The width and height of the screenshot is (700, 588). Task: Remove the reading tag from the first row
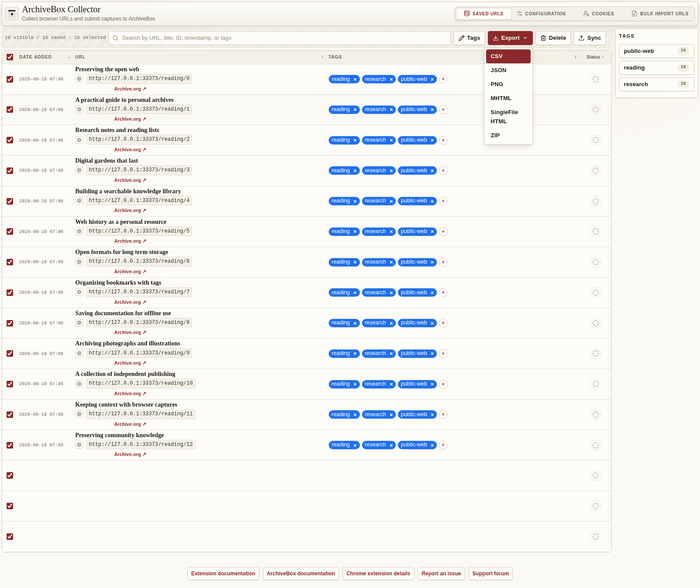point(355,80)
